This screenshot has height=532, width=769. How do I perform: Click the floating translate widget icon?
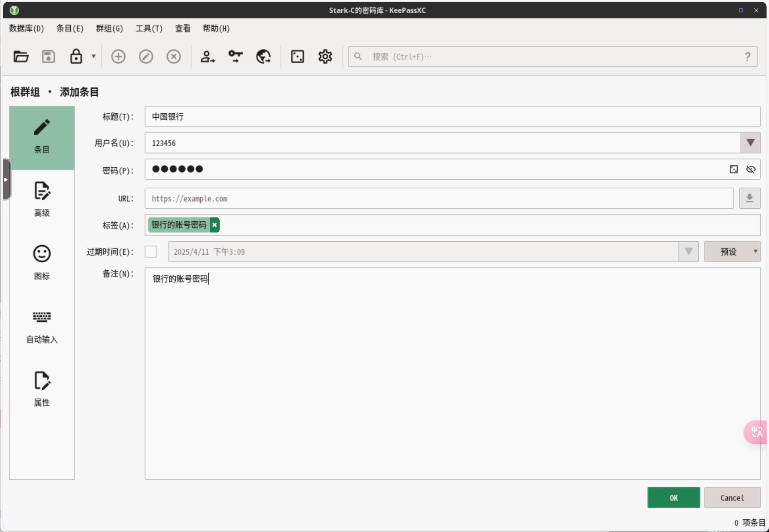[x=756, y=432]
